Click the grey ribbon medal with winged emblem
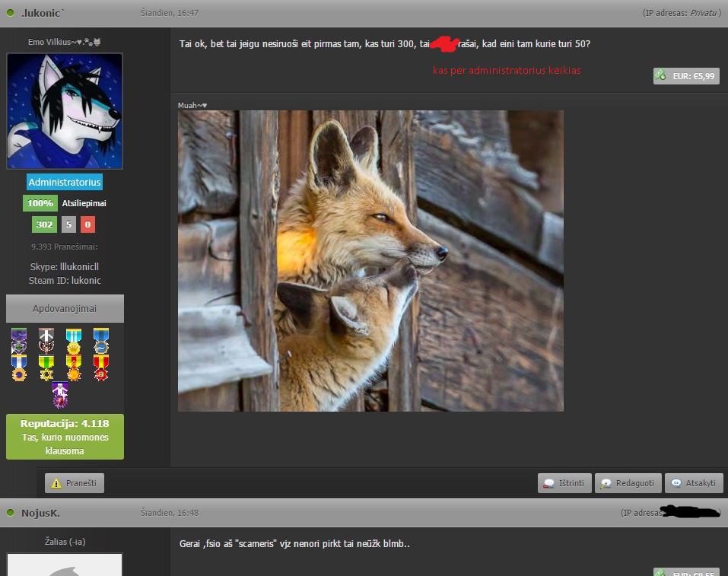728x576 pixels. (46, 341)
